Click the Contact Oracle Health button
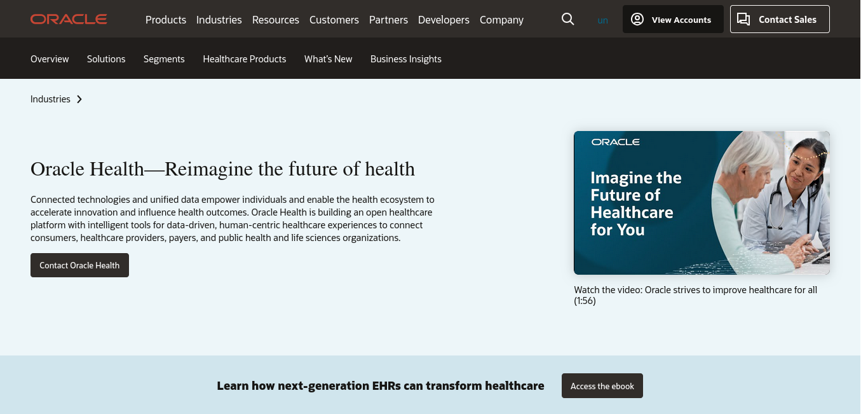Screen dimensions: 868x414 pyautogui.click(x=79, y=265)
